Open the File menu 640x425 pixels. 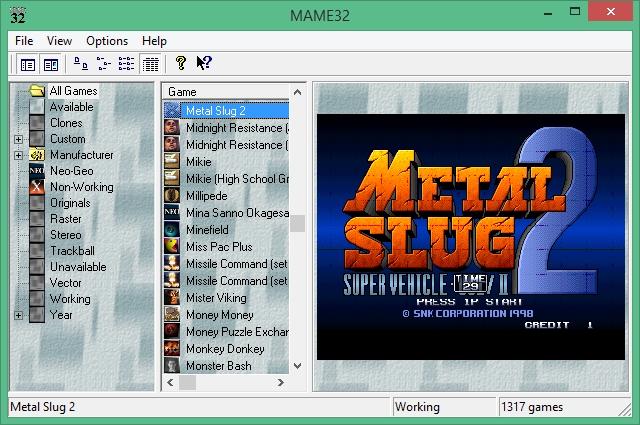(24, 41)
